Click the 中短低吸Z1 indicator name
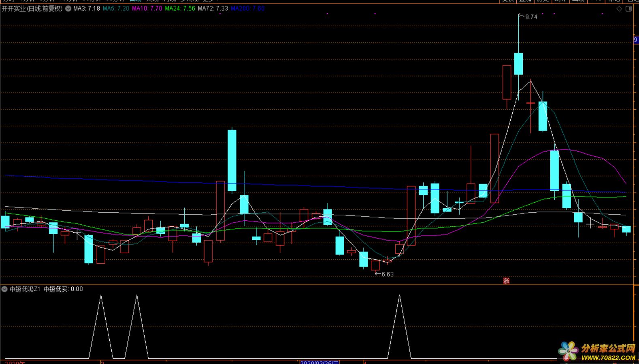 [25, 289]
